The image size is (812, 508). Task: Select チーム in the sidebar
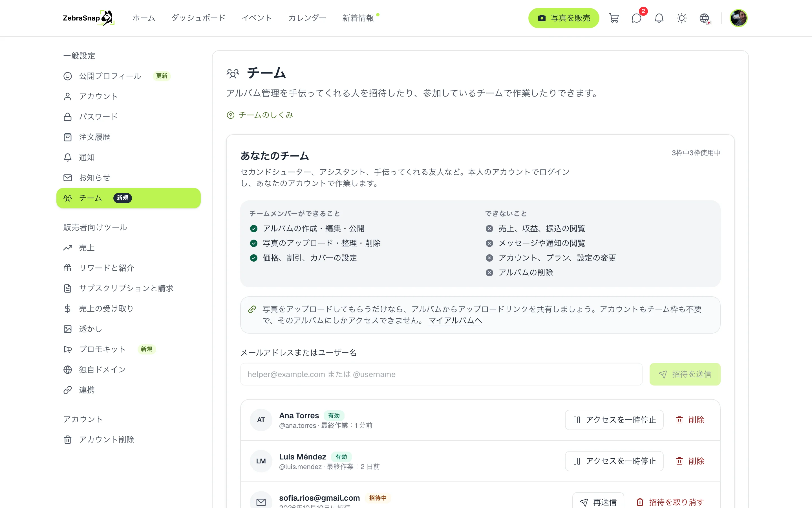click(x=129, y=198)
